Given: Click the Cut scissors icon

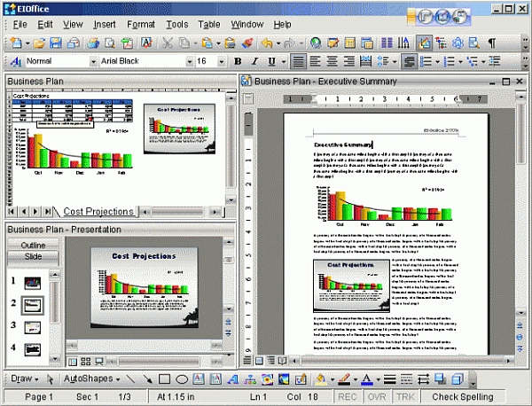Looking at the screenshot, I should (x=168, y=43).
